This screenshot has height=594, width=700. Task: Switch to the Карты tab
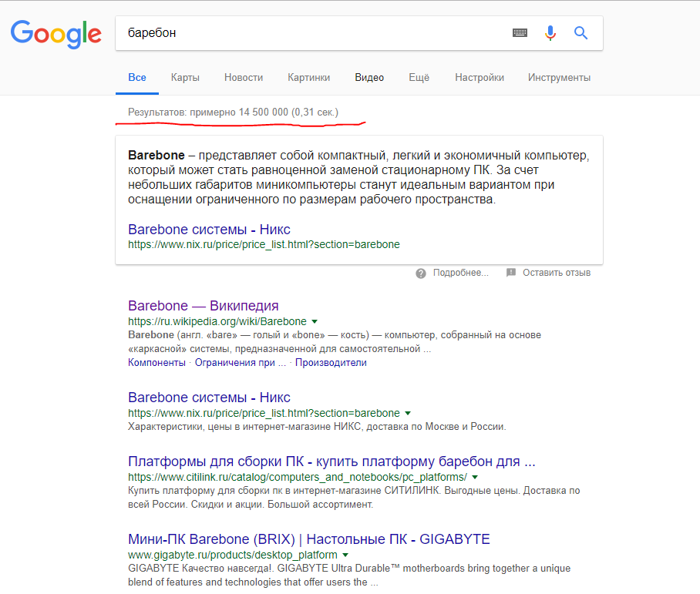[x=185, y=78]
